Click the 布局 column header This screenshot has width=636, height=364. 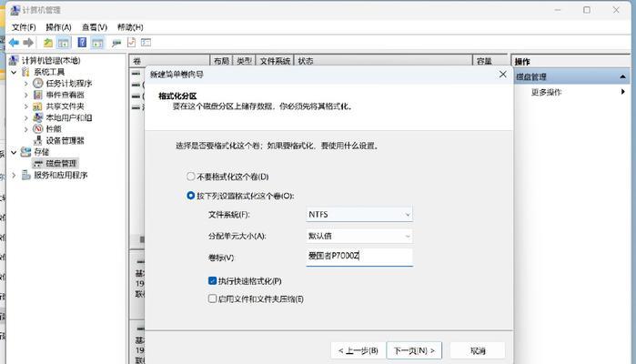(221, 61)
